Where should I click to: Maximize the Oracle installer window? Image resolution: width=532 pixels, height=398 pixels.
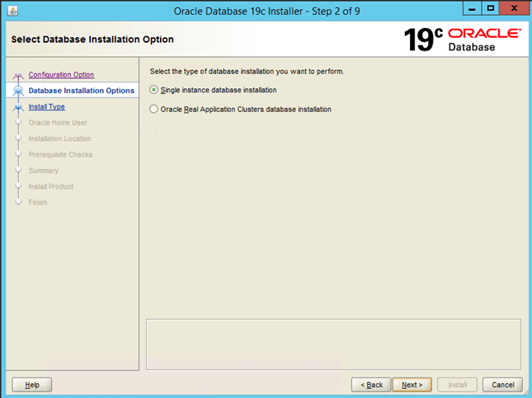[491, 9]
